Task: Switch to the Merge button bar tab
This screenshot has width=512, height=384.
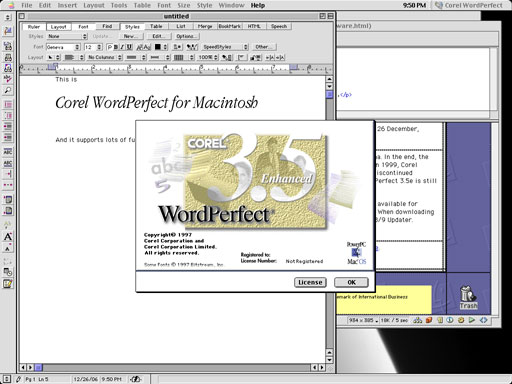Action: [205, 26]
